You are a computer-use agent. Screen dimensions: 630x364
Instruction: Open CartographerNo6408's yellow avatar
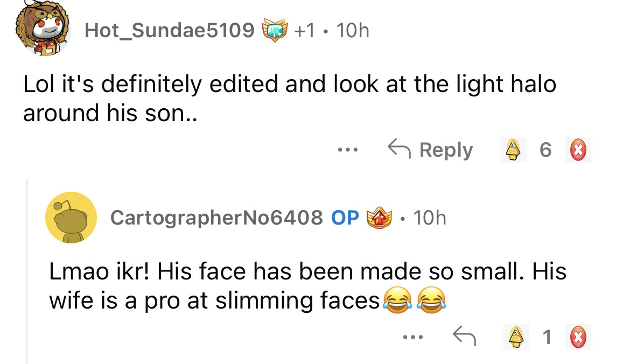pyautogui.click(x=72, y=218)
